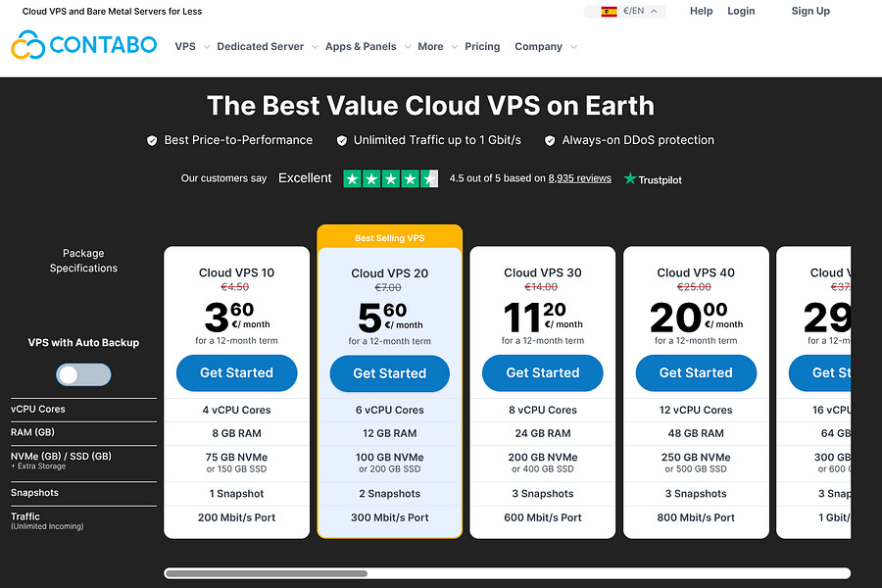Click shield icon beside Always-on DDoS protection
882x588 pixels.
[x=550, y=141]
